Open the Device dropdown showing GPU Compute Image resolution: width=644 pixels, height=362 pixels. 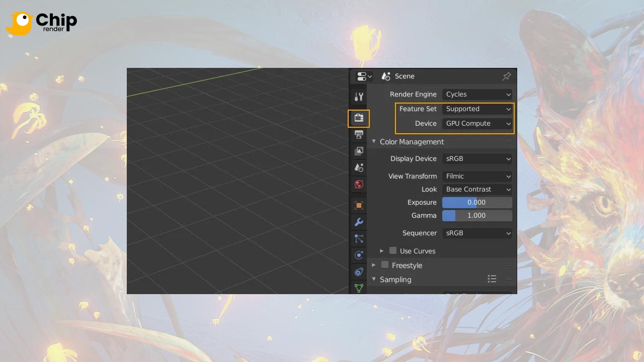click(x=477, y=123)
